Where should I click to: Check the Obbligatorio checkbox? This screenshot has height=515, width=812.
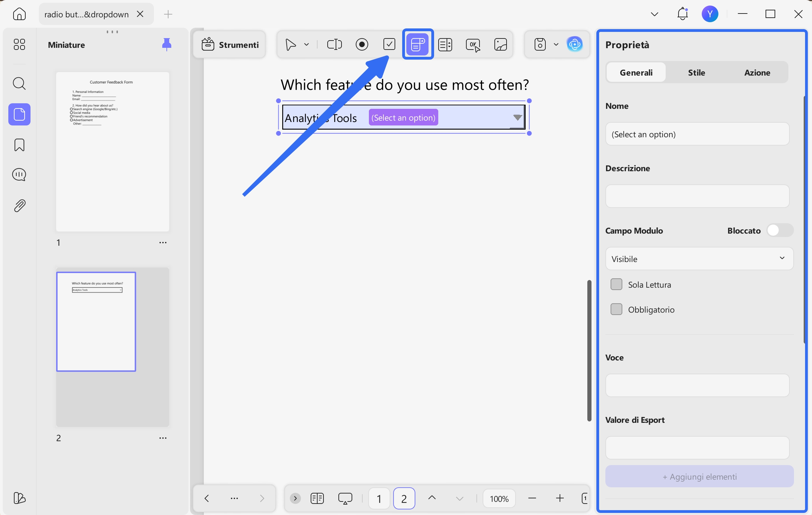coord(616,309)
